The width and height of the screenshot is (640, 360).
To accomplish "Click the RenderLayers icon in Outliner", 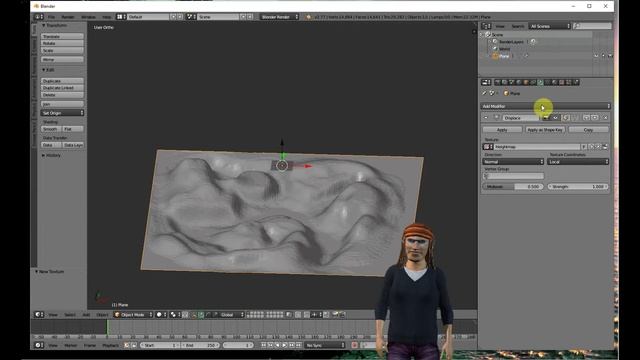I will click(495, 42).
